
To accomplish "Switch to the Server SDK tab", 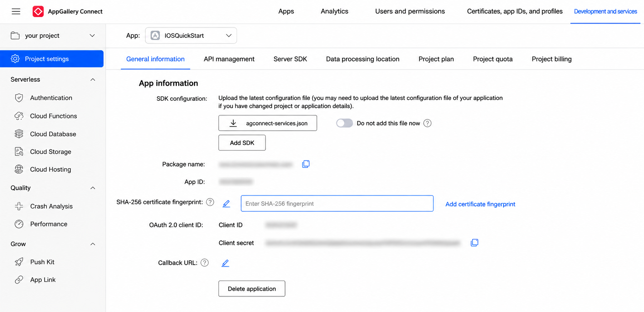I will 290,59.
